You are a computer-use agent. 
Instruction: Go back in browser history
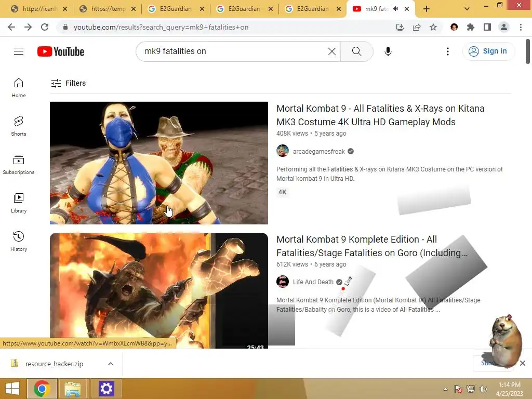tap(11, 27)
